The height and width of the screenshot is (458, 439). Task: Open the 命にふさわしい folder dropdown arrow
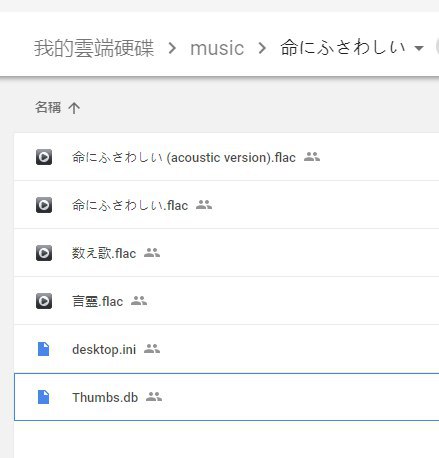(419, 48)
